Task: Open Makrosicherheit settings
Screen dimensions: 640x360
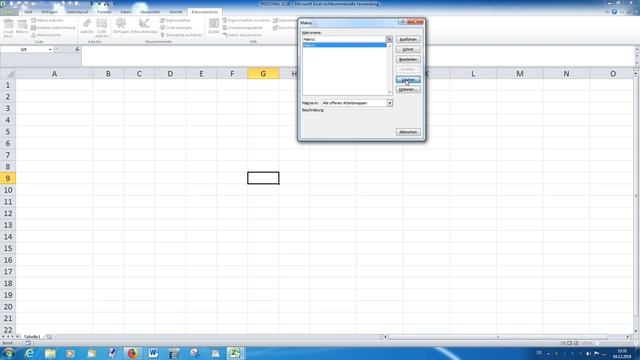Action: [x=46, y=35]
